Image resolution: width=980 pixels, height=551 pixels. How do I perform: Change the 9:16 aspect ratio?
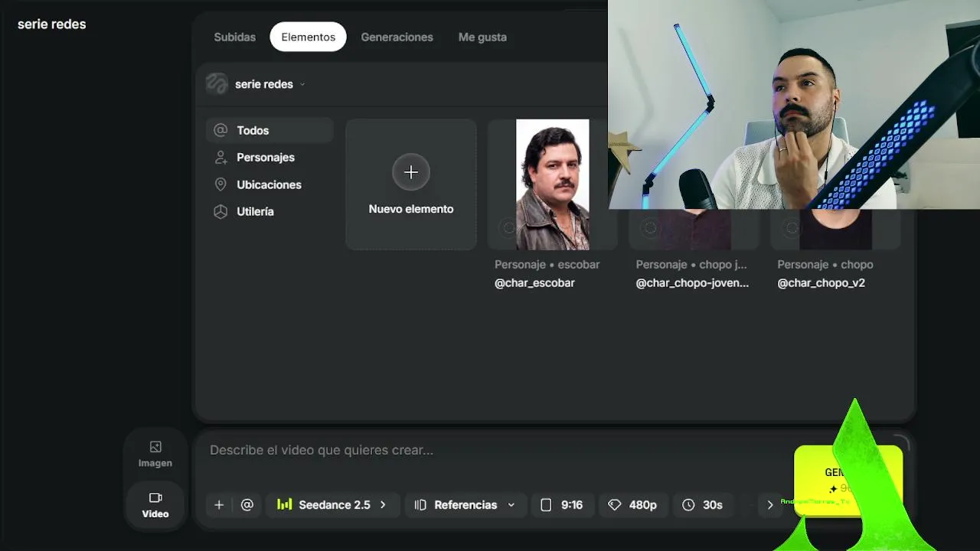(563, 505)
